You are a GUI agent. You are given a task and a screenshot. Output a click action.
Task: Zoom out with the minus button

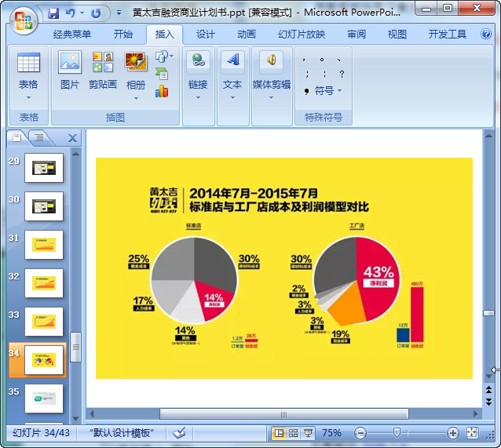tap(360, 433)
